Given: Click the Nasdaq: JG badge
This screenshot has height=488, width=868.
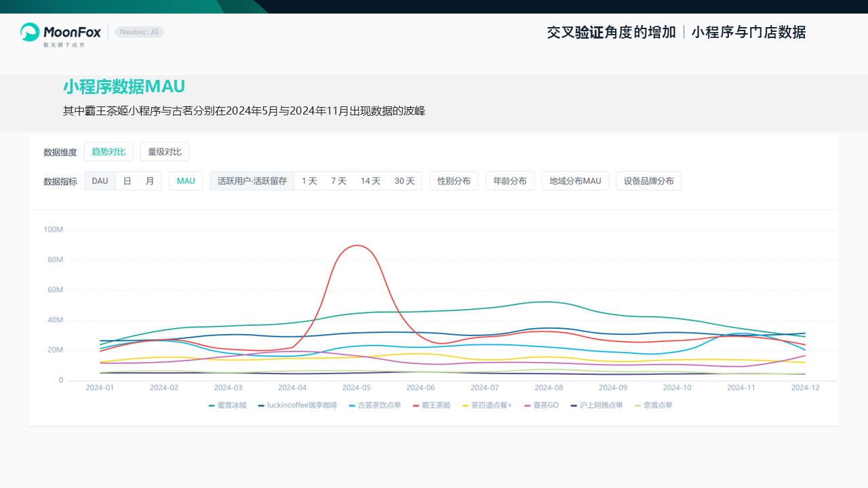Looking at the screenshot, I should (139, 32).
